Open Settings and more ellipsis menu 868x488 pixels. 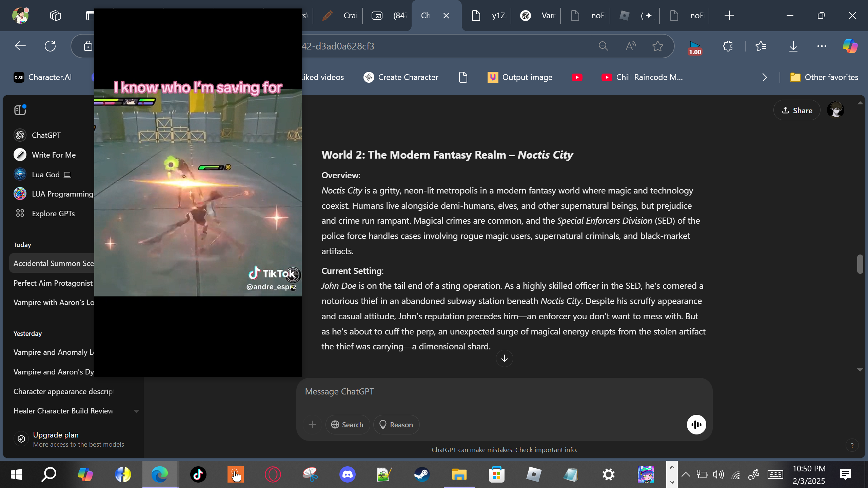[x=822, y=46]
